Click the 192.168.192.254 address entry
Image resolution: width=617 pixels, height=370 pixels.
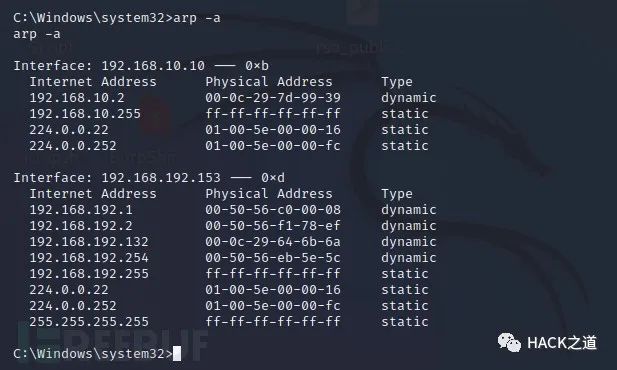click(x=89, y=258)
